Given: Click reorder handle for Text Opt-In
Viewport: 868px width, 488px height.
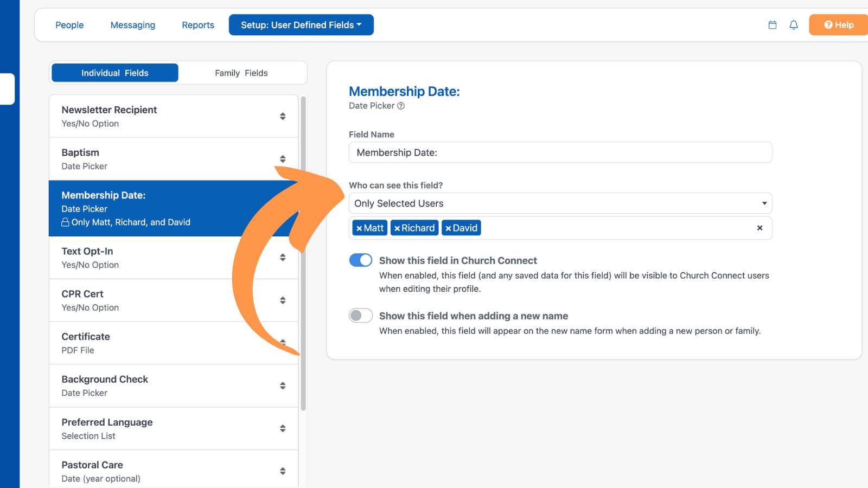Looking at the screenshot, I should click(283, 258).
